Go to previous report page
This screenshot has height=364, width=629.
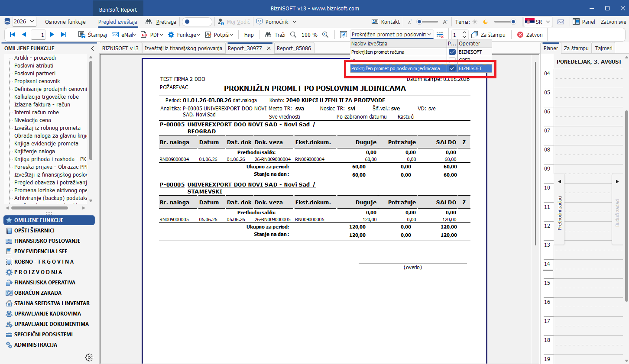(x=24, y=35)
